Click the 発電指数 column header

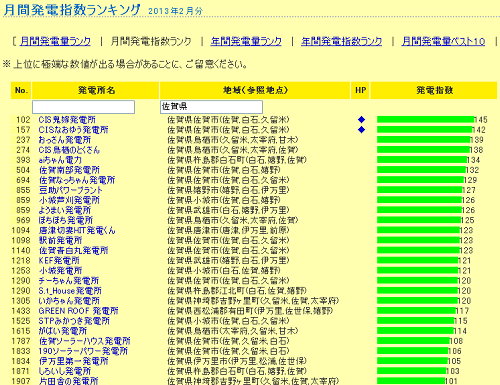(x=434, y=90)
